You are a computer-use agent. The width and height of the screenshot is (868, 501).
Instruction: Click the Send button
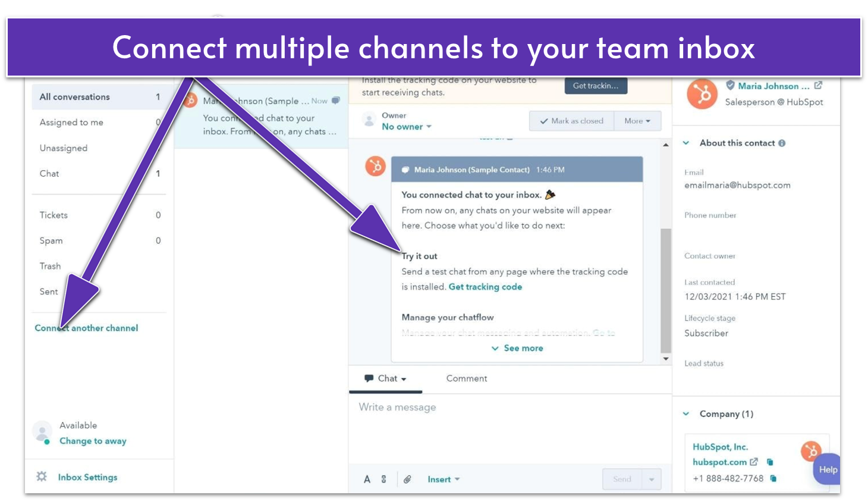click(622, 479)
